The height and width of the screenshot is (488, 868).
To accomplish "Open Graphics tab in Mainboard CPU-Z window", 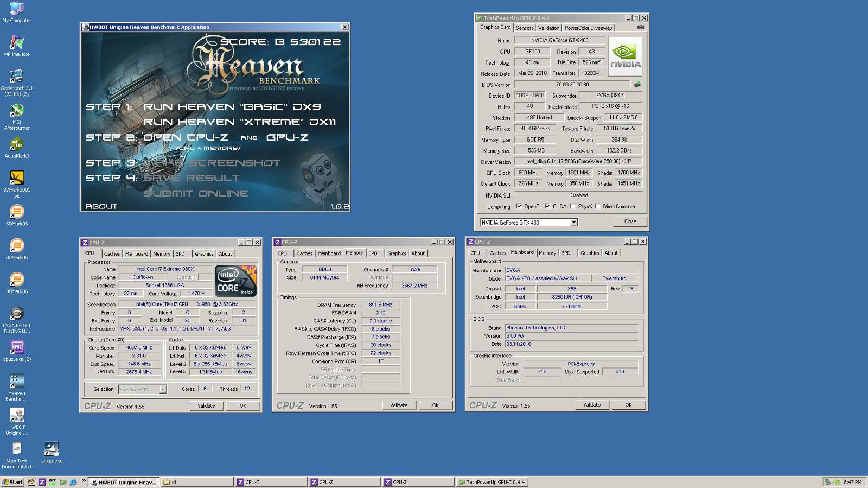I will click(x=590, y=253).
